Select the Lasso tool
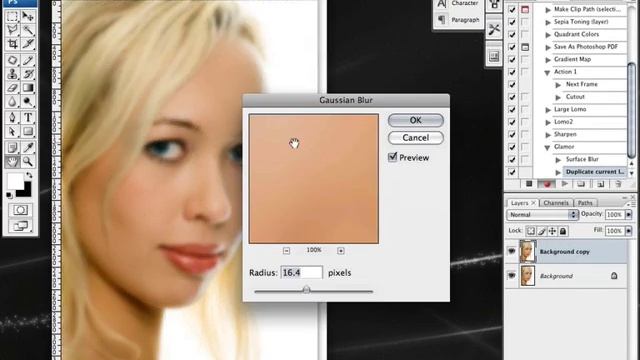640x360 pixels. (x=12, y=30)
